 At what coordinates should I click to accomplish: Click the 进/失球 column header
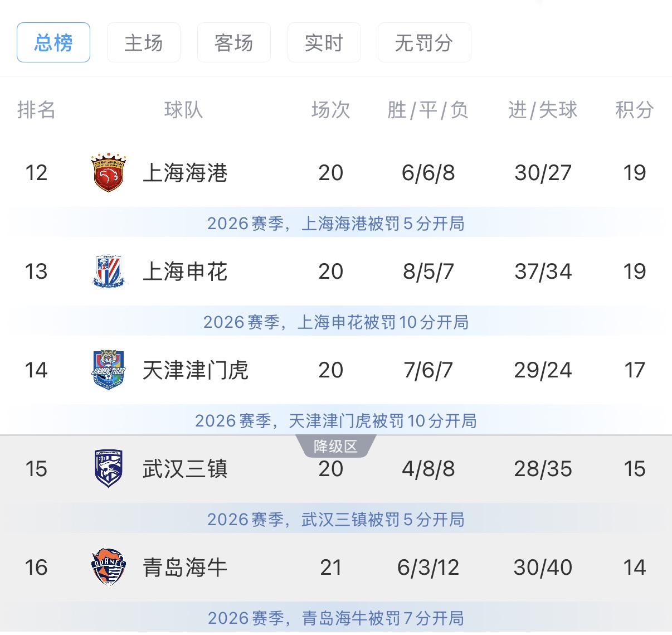(543, 110)
